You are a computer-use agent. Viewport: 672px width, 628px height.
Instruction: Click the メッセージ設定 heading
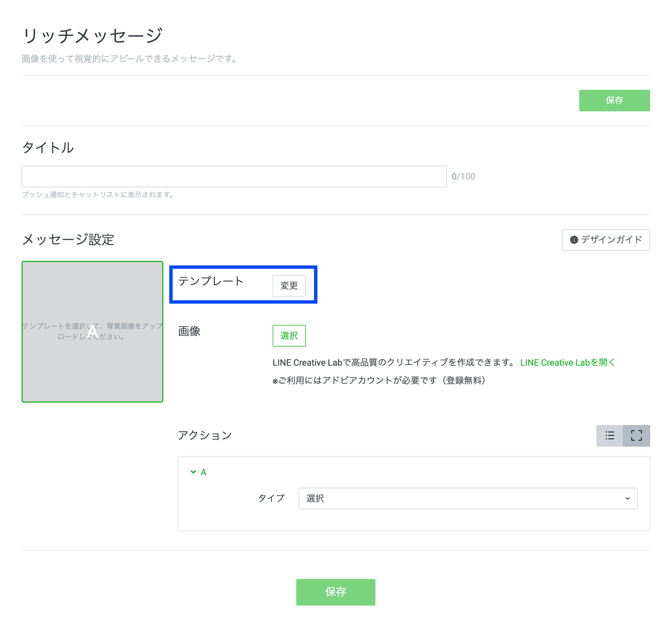pos(68,240)
